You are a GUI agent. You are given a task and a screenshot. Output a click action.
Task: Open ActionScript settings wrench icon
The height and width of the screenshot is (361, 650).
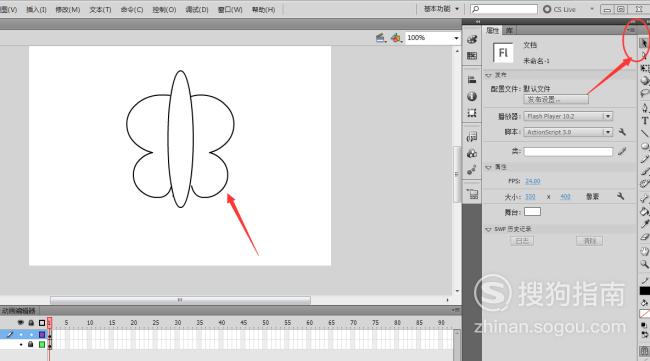pyautogui.click(x=622, y=132)
